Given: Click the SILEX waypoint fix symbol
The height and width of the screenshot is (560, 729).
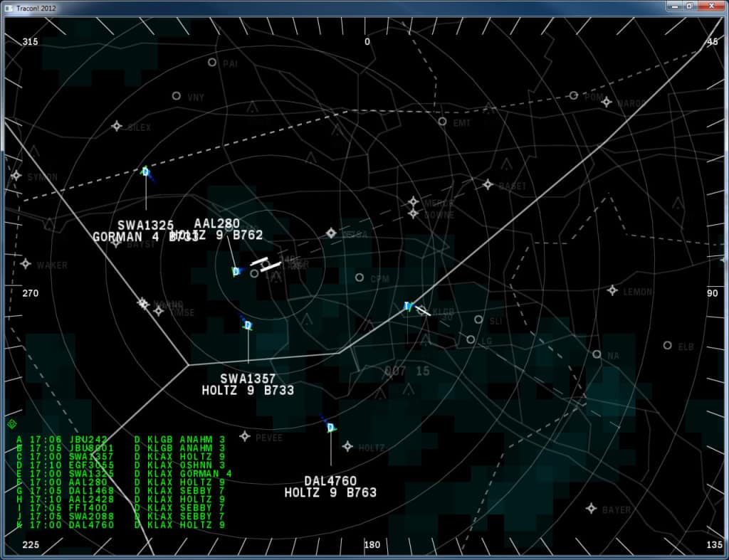Looking at the screenshot, I should tap(117, 126).
